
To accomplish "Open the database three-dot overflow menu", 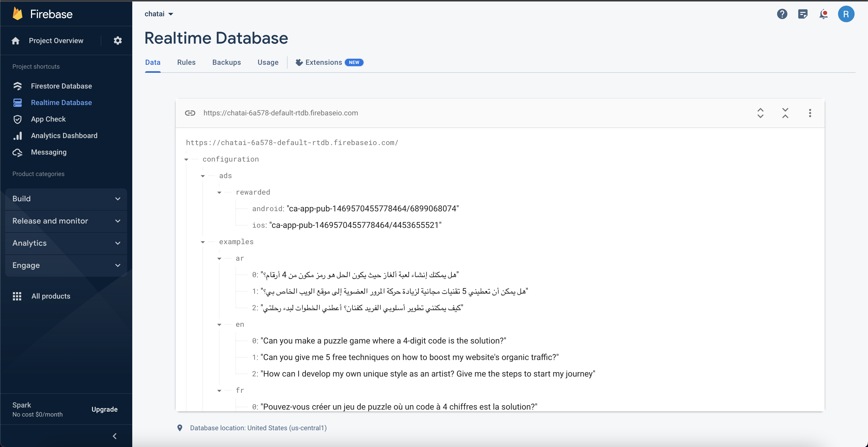I will 810,113.
